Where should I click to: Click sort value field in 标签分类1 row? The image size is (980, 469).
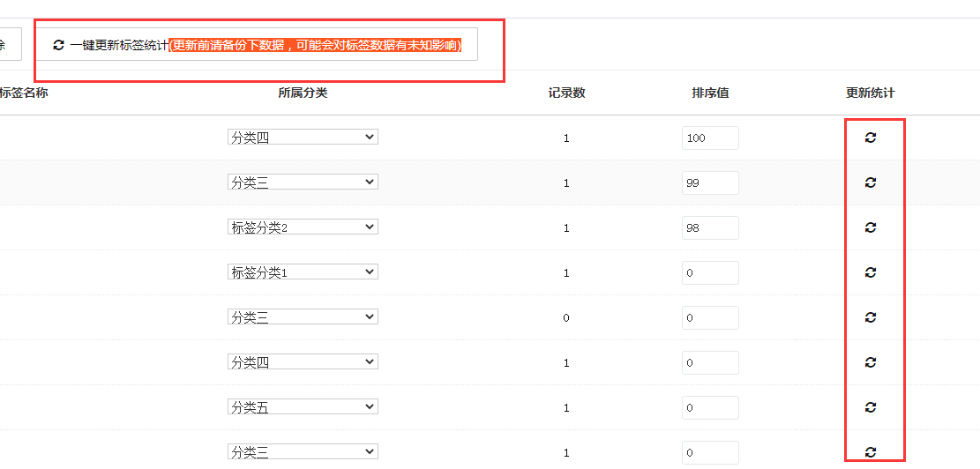(x=709, y=273)
